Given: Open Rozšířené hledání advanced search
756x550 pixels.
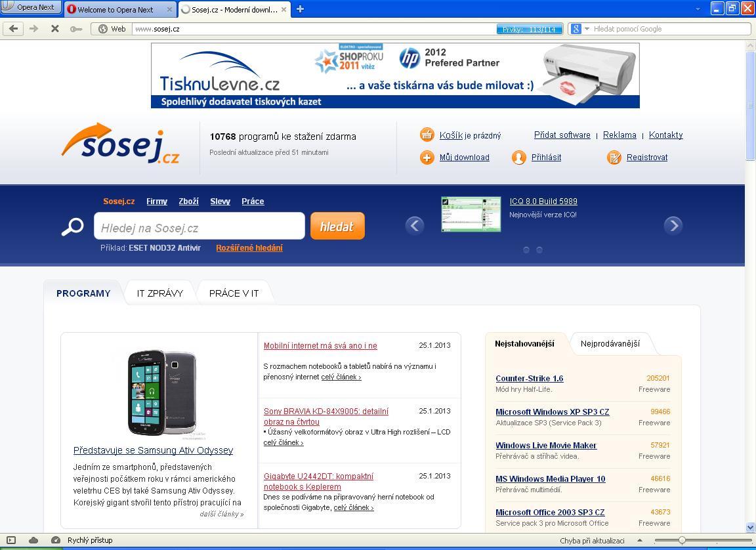Looking at the screenshot, I should click(x=249, y=248).
